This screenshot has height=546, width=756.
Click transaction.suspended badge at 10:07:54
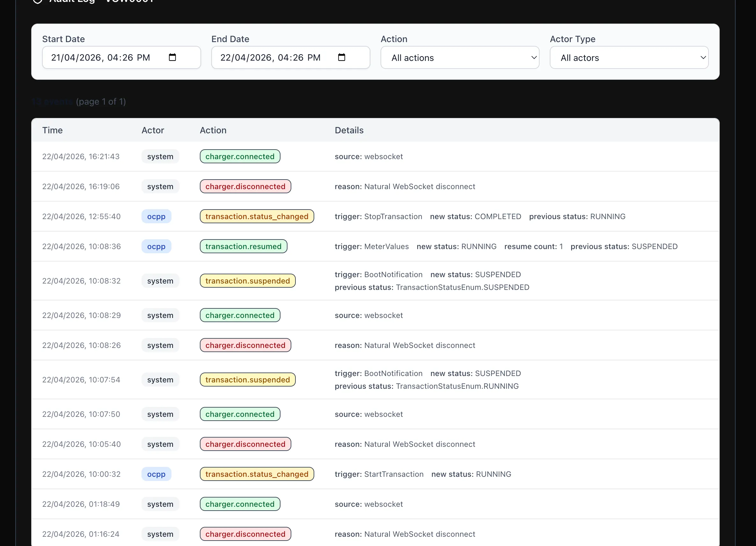click(x=247, y=380)
